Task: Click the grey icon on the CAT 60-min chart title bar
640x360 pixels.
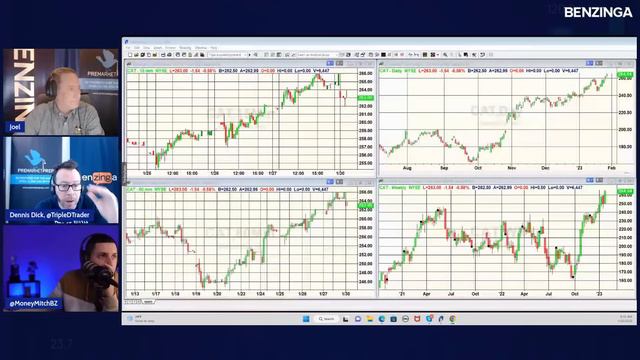Action: (x=339, y=182)
